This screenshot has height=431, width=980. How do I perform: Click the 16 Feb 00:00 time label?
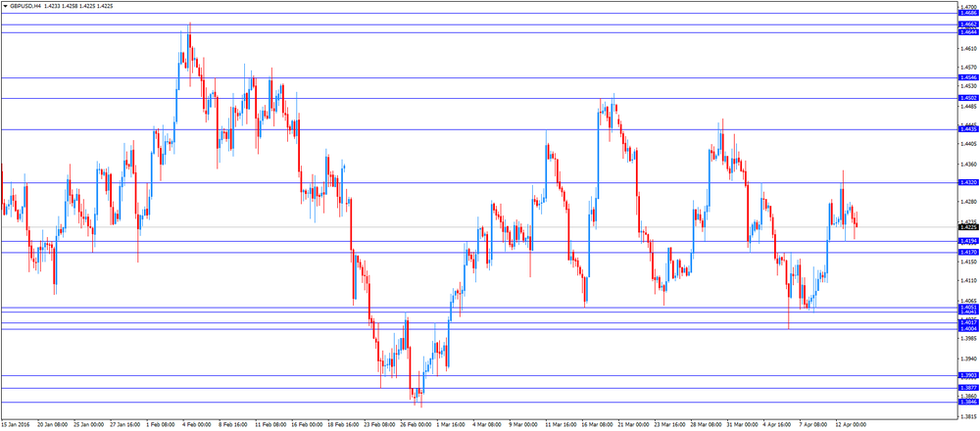click(305, 424)
